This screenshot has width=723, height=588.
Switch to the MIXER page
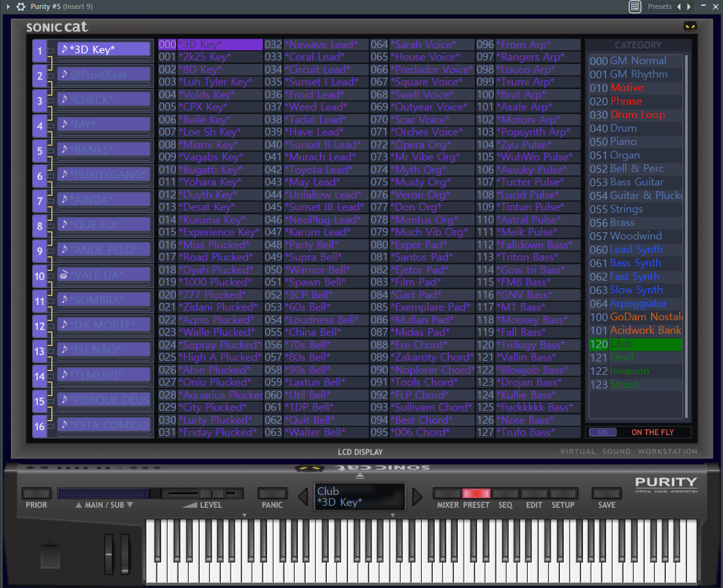pyautogui.click(x=447, y=493)
